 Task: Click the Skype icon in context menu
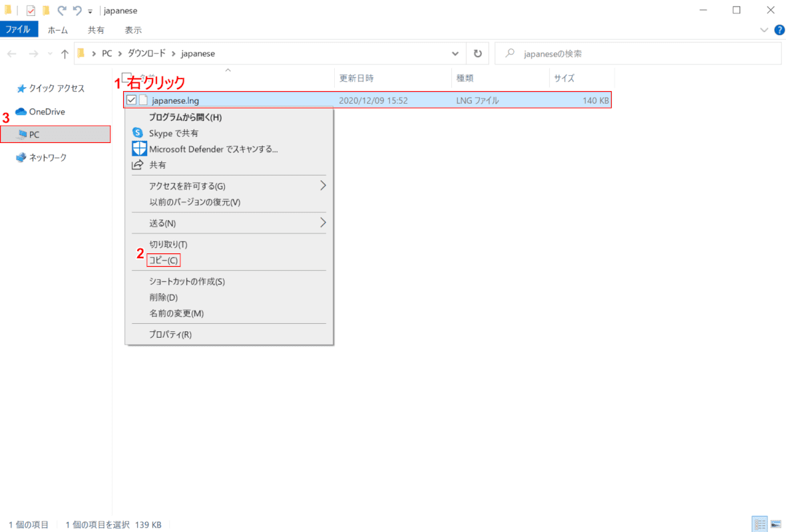coord(137,133)
